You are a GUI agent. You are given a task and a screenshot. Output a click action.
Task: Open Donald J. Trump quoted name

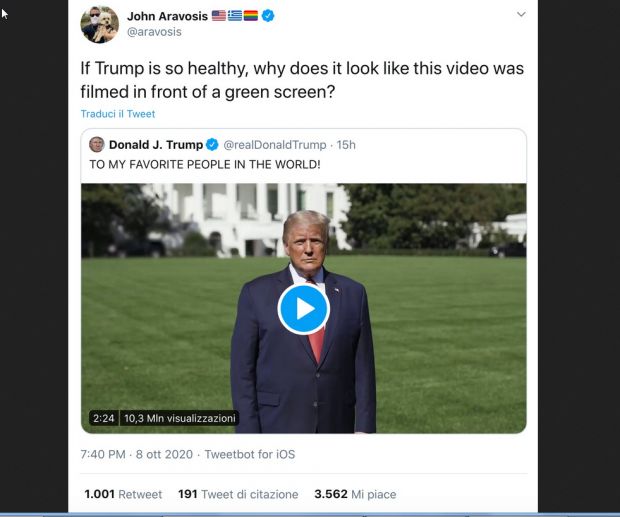pos(156,145)
